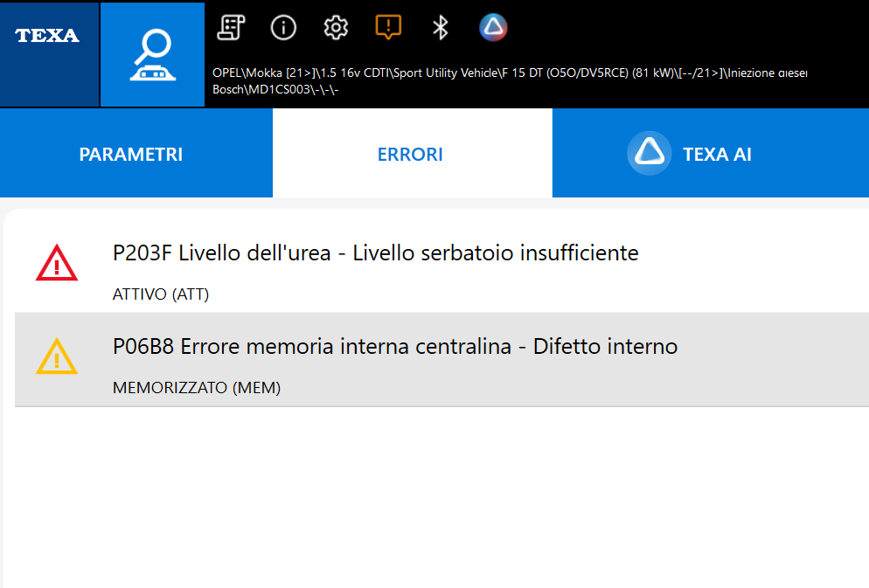Click the TEXA logo button
The height and width of the screenshot is (588, 869).
[48, 36]
